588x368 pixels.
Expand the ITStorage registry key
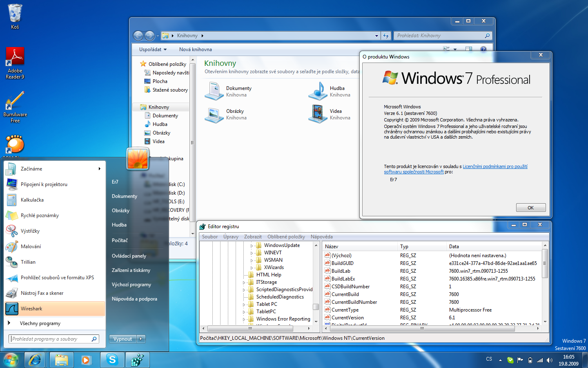coord(244,282)
